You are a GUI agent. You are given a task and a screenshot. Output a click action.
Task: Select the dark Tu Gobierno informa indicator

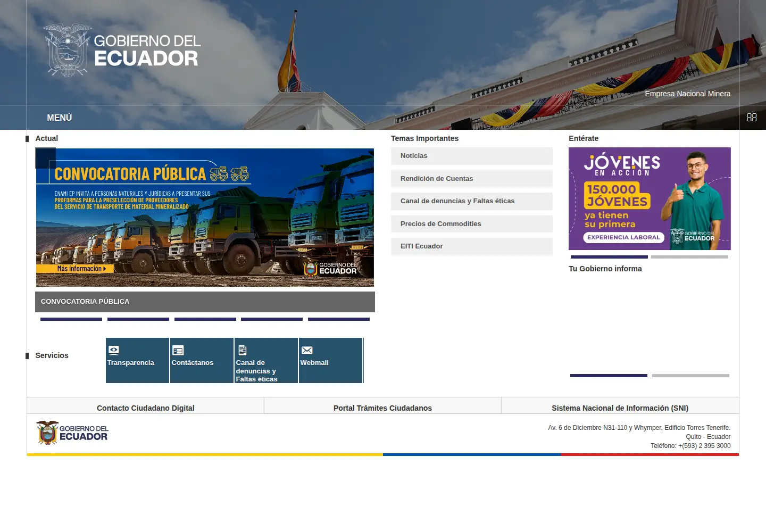pyautogui.click(x=609, y=376)
